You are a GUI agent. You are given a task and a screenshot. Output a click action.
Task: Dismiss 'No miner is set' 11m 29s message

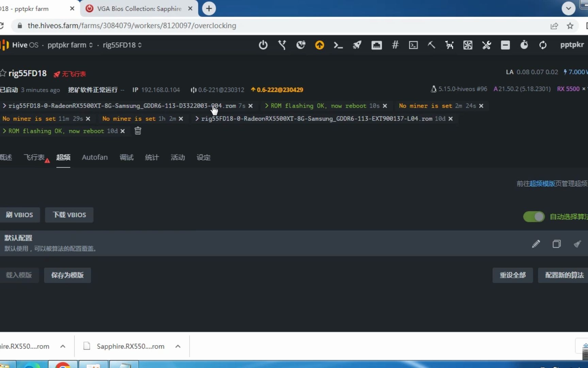pyautogui.click(x=88, y=119)
